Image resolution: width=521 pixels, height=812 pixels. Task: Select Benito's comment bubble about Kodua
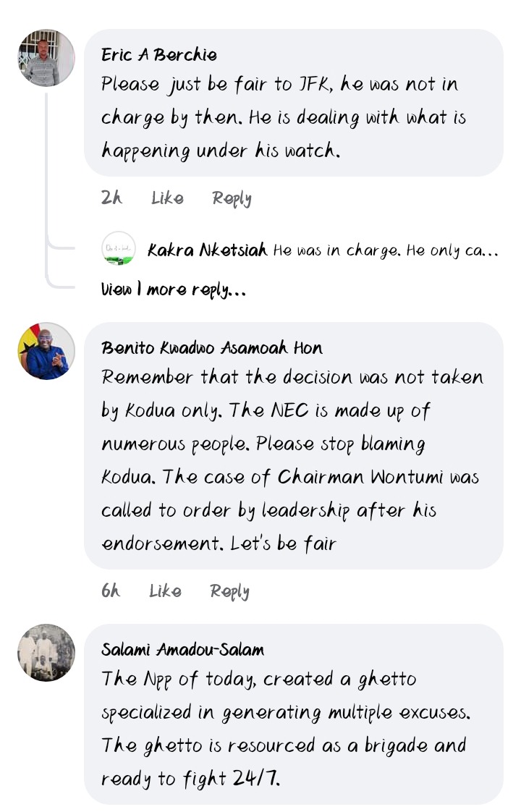click(x=294, y=446)
